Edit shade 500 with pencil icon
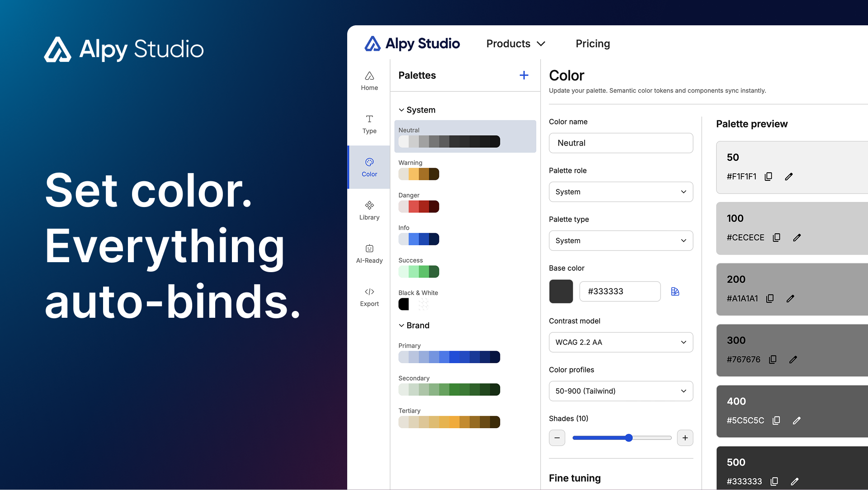Image resolution: width=868 pixels, height=490 pixels. [x=795, y=481]
